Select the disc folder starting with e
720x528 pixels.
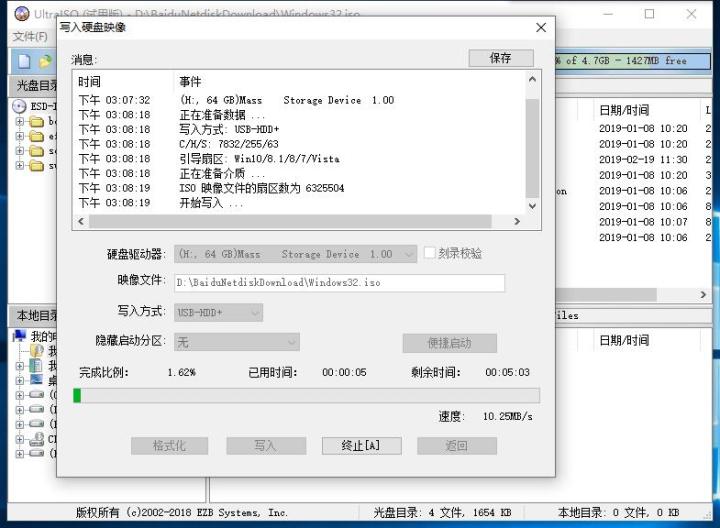(36, 136)
